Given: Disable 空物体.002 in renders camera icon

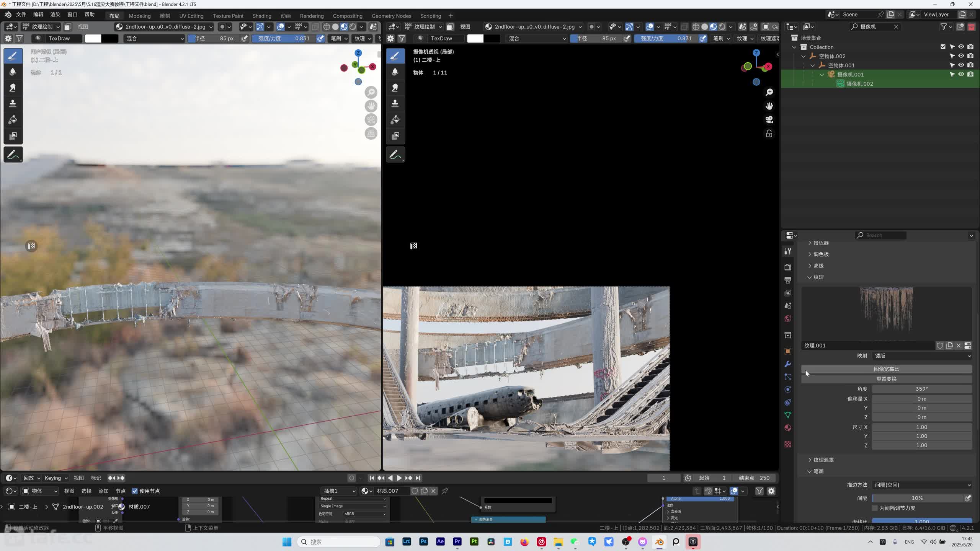Looking at the screenshot, I should coord(970,56).
